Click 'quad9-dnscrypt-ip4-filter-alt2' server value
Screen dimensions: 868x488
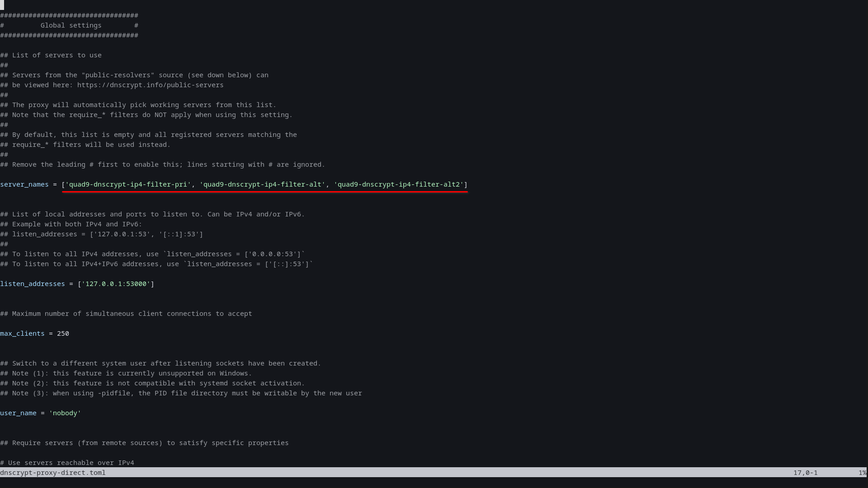[399, 184]
